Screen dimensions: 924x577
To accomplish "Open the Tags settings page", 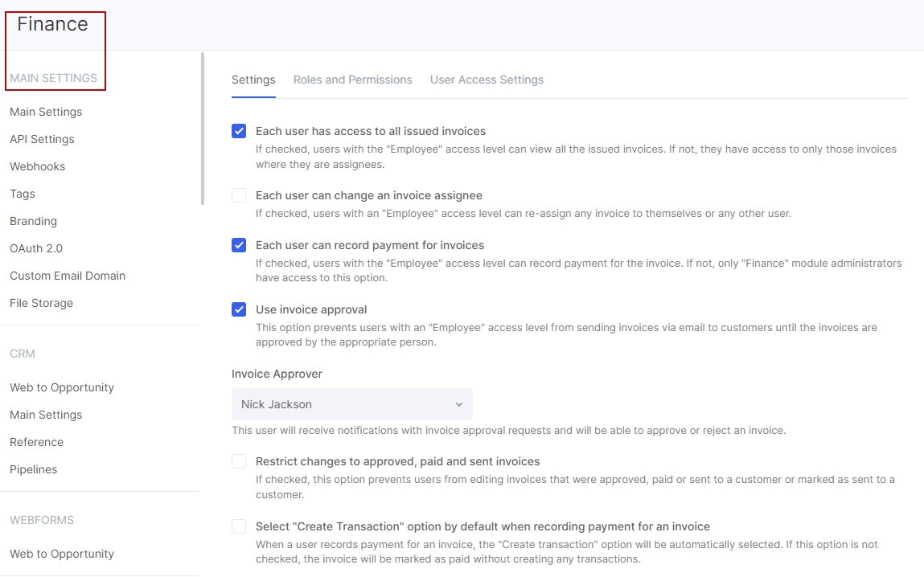I will point(23,194).
